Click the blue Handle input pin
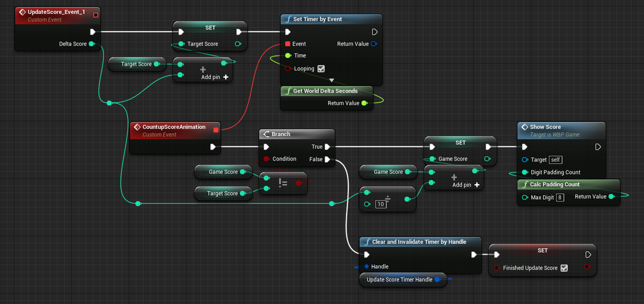Screen dimensions: 644x304 [367, 266]
